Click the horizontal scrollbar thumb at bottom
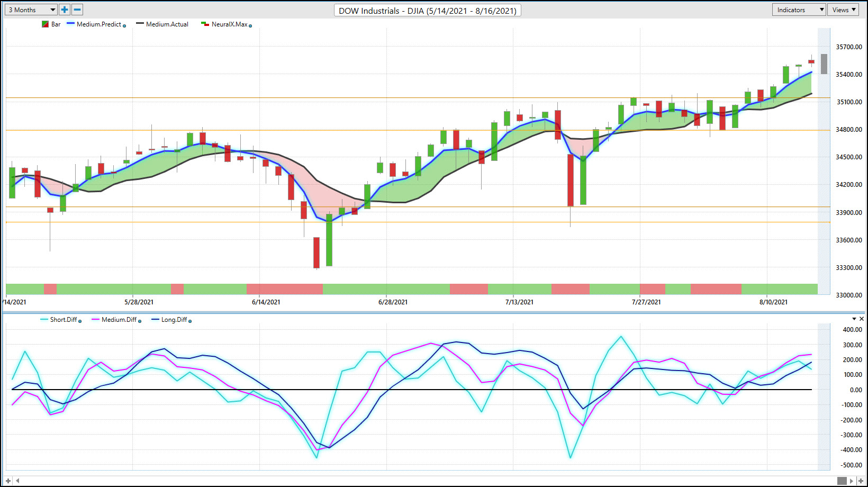The image size is (868, 487). (x=842, y=481)
